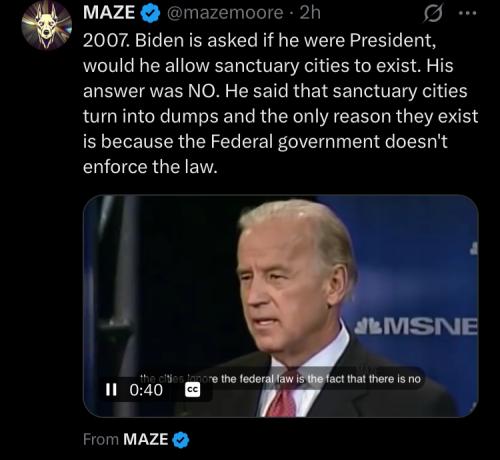Open the 2h timestamp permalink

point(310,13)
